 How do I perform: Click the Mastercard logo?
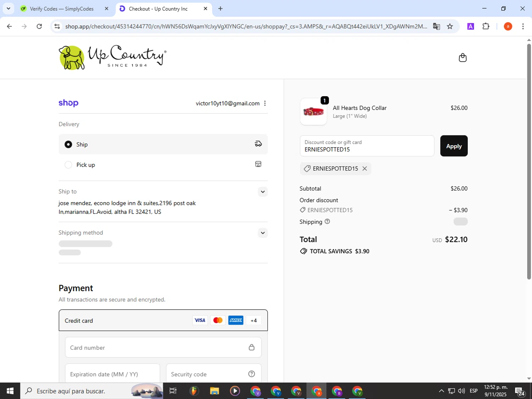[x=218, y=320]
